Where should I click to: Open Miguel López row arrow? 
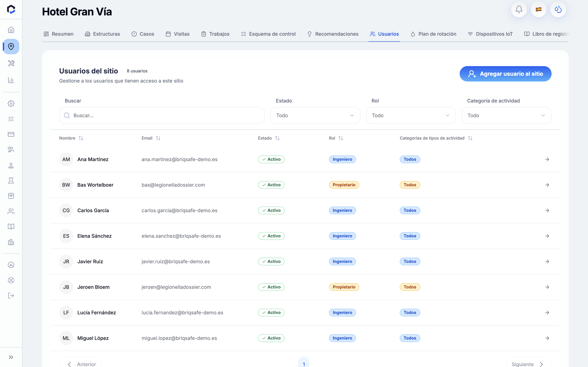coord(547,338)
